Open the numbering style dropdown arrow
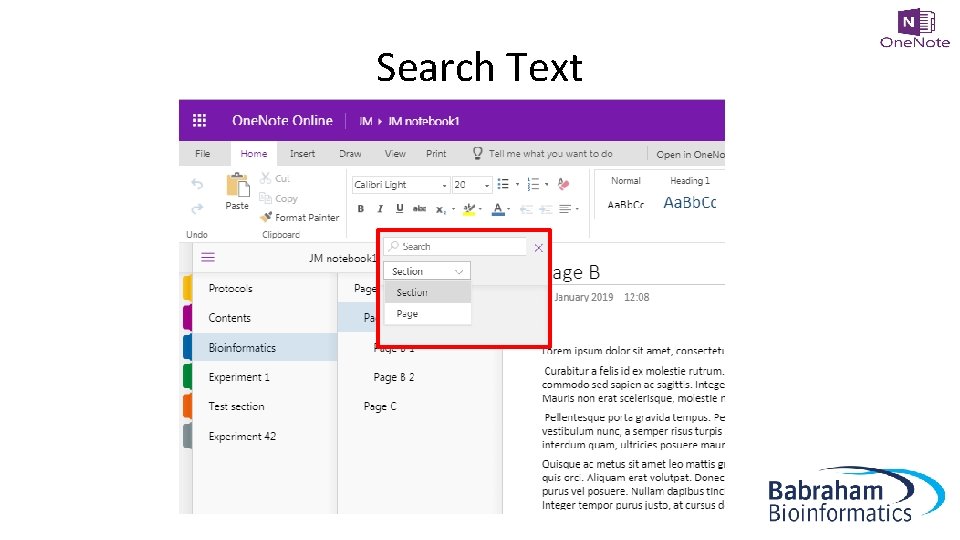 tap(547, 184)
